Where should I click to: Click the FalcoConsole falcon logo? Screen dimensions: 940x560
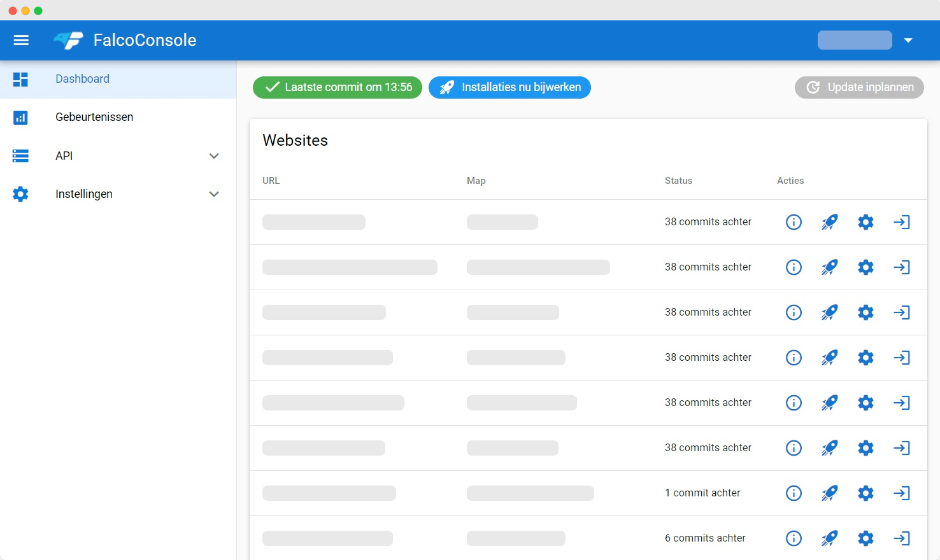point(68,40)
